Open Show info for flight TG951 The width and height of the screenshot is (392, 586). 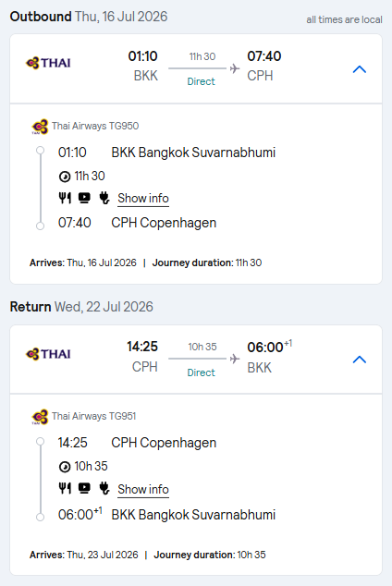pyautogui.click(x=143, y=489)
